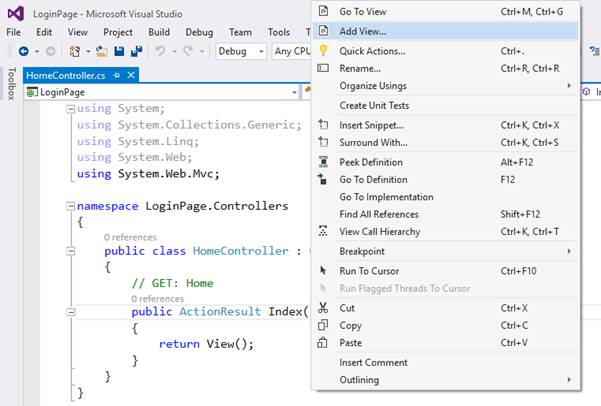Open the Edit menu
This screenshot has height=406, width=601.
(44, 32)
